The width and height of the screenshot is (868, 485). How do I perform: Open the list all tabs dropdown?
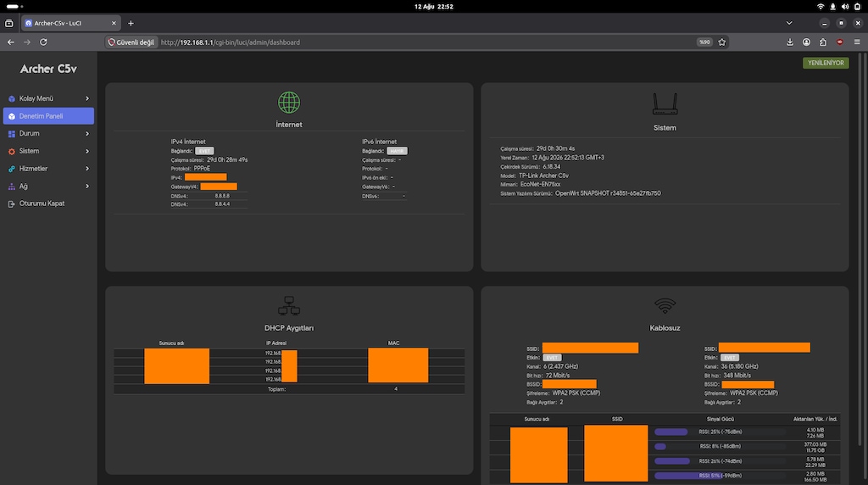coord(789,23)
